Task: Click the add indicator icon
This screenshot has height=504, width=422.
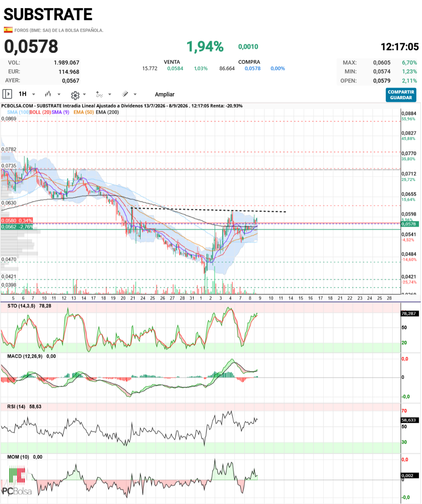Action: coord(99,94)
